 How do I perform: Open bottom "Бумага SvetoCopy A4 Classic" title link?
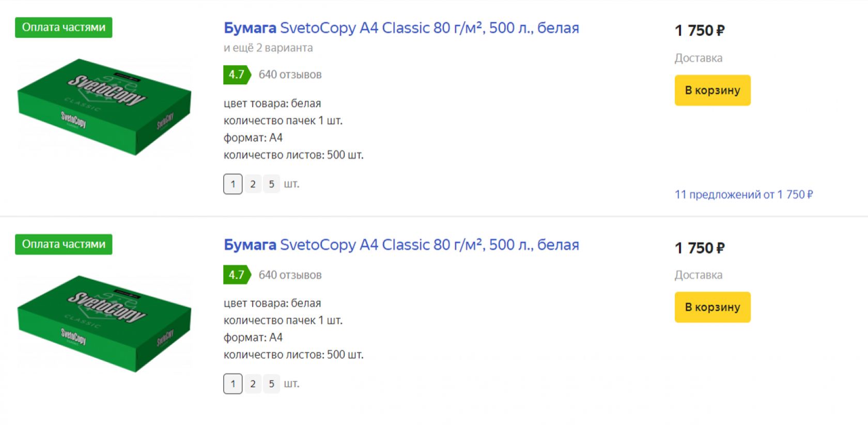tap(401, 245)
